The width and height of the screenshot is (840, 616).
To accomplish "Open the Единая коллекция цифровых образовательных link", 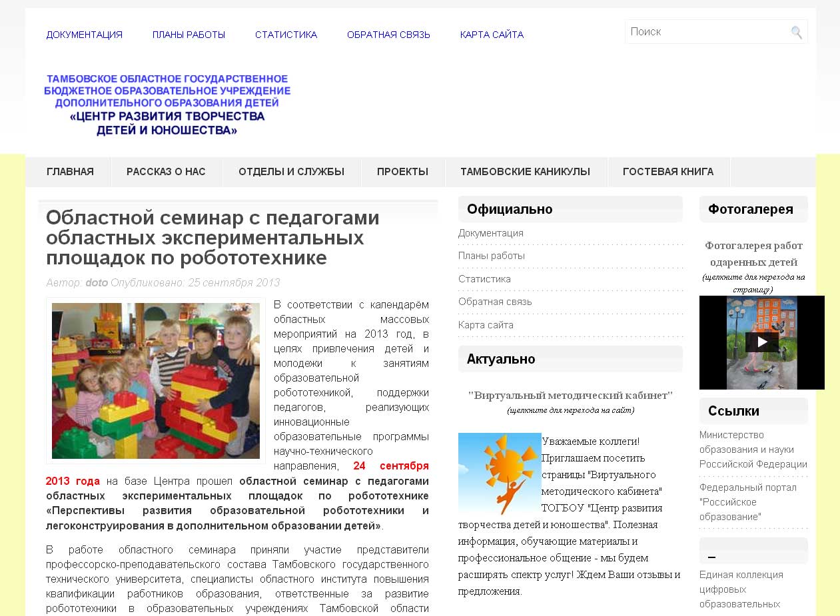I will 741,589.
